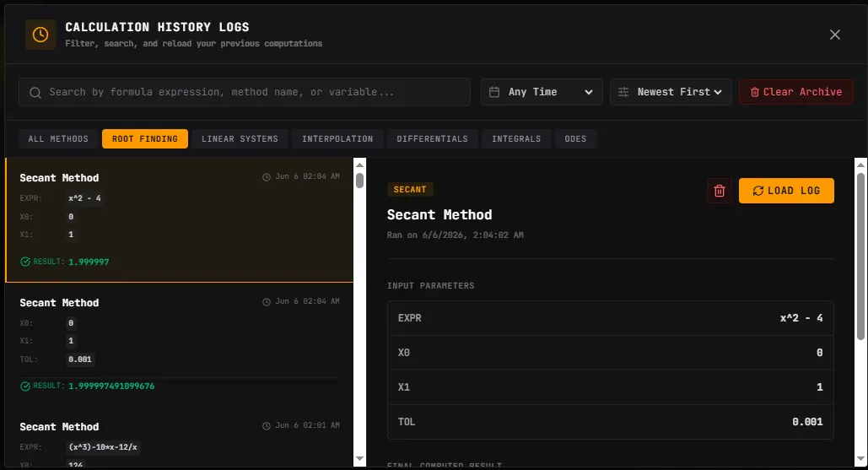Open the Any Time dropdown
This screenshot has height=470, width=868.
(542, 92)
